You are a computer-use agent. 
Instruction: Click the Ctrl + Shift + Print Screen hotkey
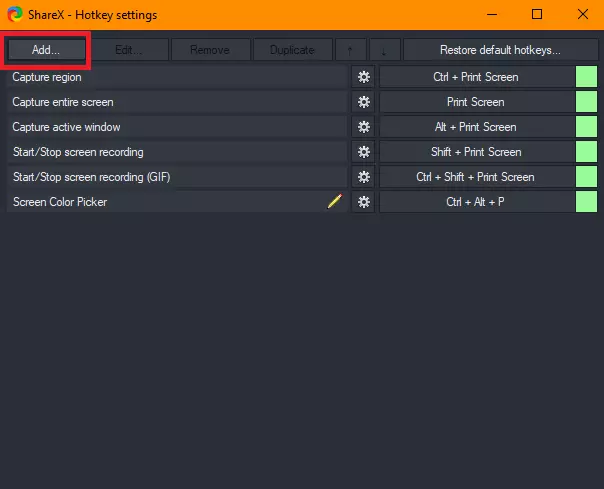(x=476, y=177)
